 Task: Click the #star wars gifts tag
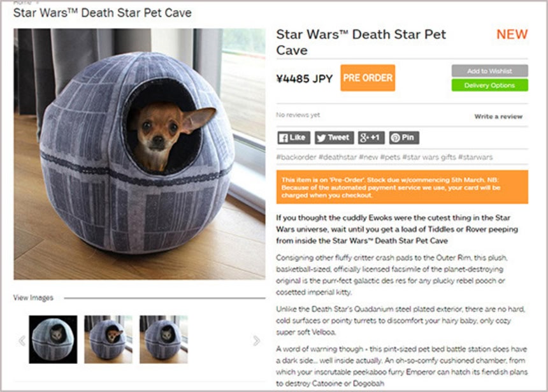click(429, 157)
